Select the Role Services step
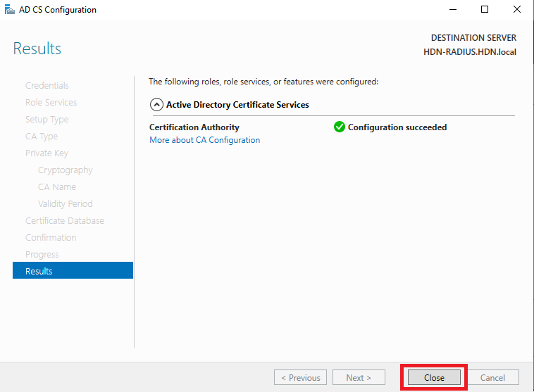The image size is (534, 392). 51,103
